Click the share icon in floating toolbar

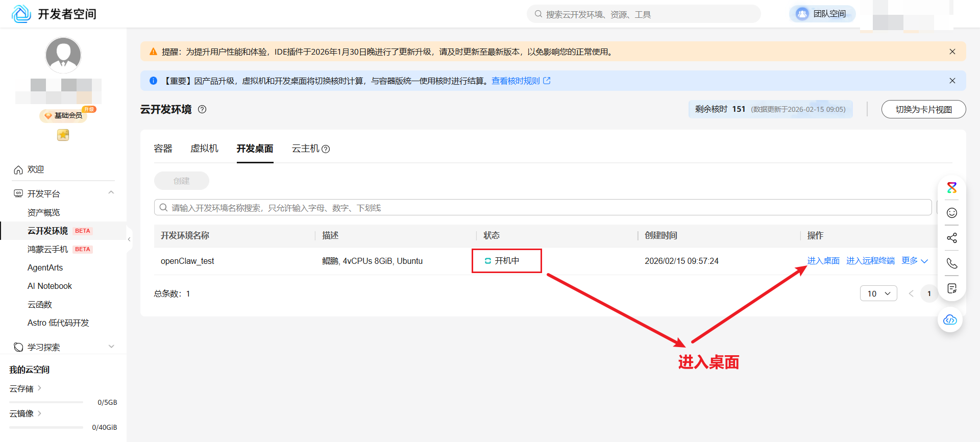pos(951,238)
